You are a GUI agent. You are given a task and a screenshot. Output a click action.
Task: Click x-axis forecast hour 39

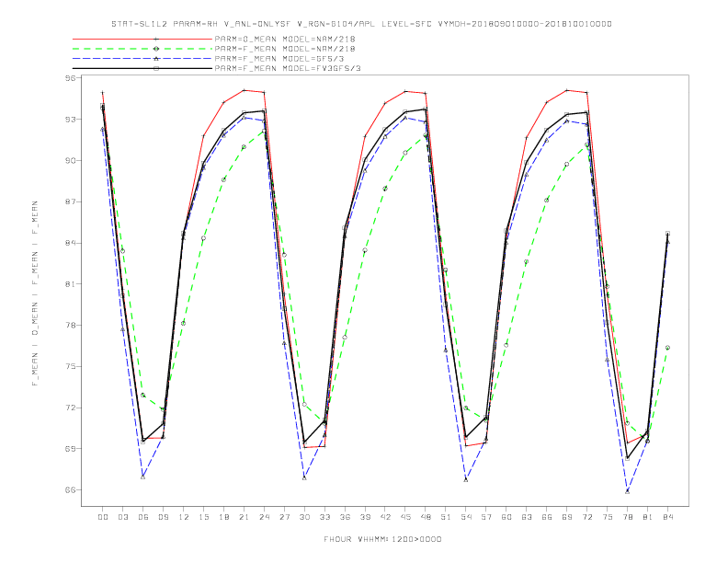pos(365,517)
